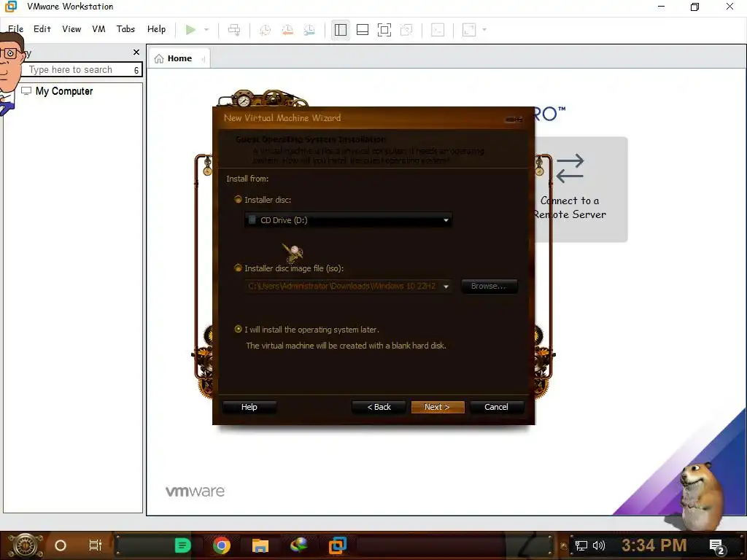Click the 3:34 PM taskbar clock
Viewport: 747px width, 560px height.
pos(654,545)
